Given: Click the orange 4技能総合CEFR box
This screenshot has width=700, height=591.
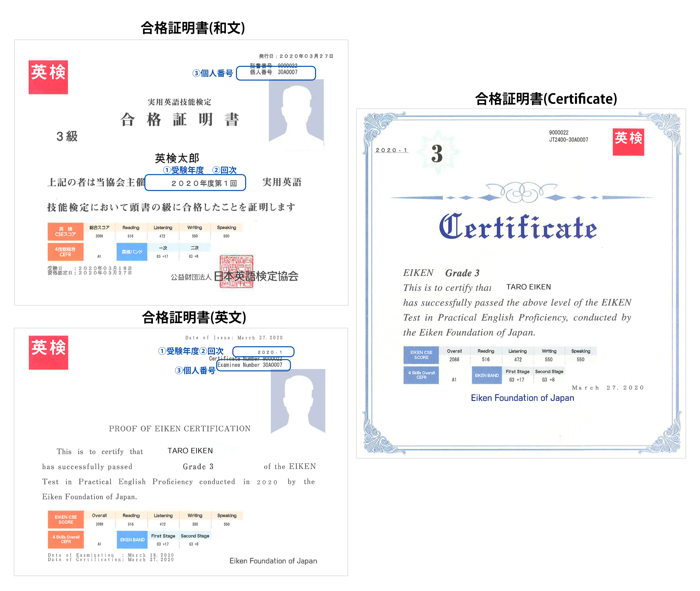Looking at the screenshot, I should pyautogui.click(x=66, y=252).
